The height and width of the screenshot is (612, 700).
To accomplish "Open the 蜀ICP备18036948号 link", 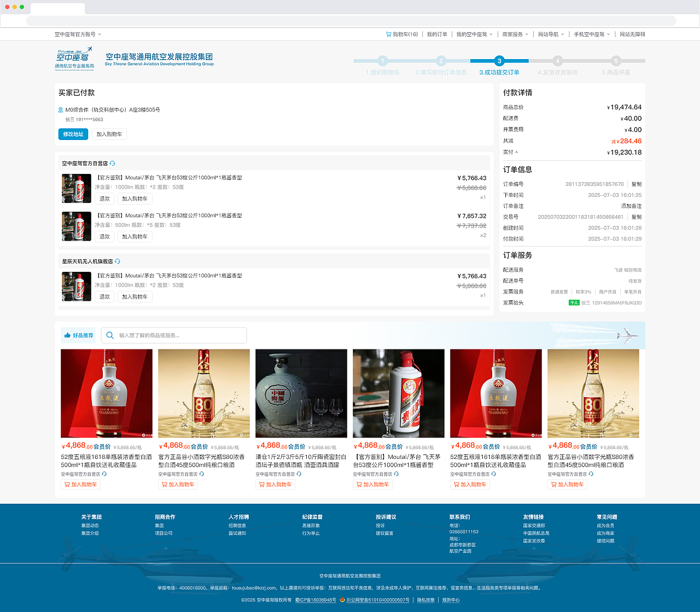I will tap(316, 600).
